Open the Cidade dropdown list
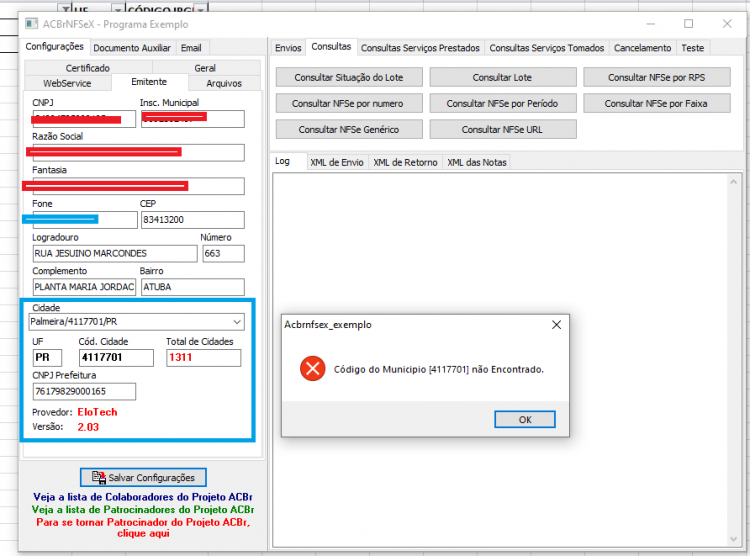750x556 pixels. 237,322
